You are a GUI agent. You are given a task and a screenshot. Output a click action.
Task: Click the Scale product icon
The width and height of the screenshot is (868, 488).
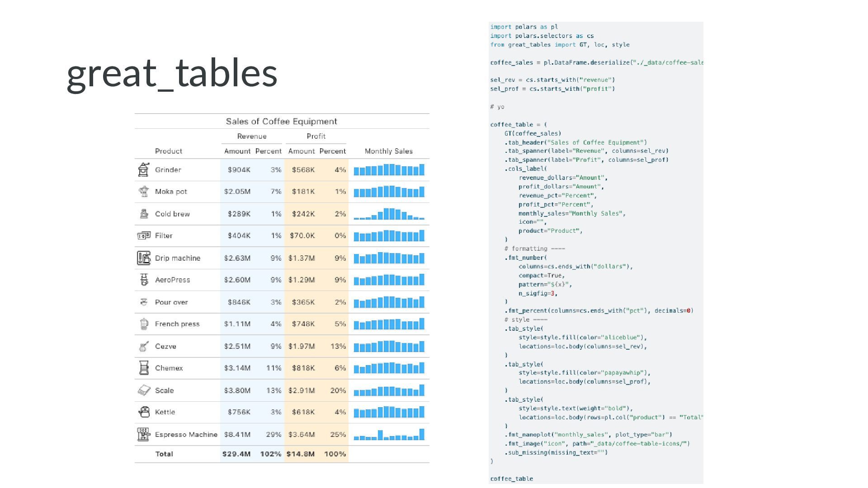point(144,390)
